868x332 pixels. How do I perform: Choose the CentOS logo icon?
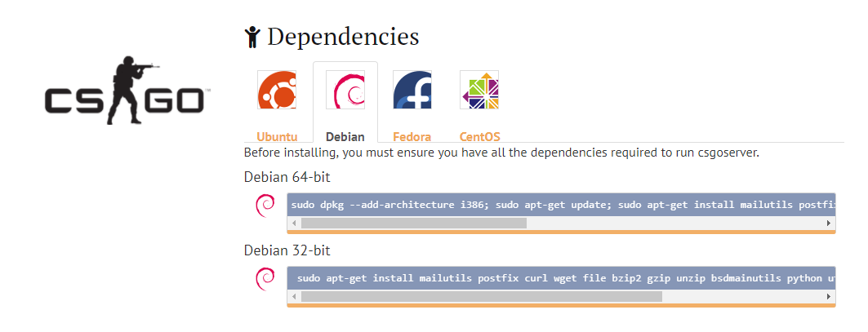click(x=479, y=90)
